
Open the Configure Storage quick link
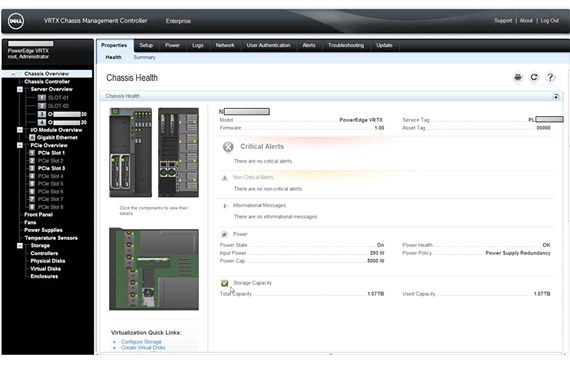pos(141,342)
